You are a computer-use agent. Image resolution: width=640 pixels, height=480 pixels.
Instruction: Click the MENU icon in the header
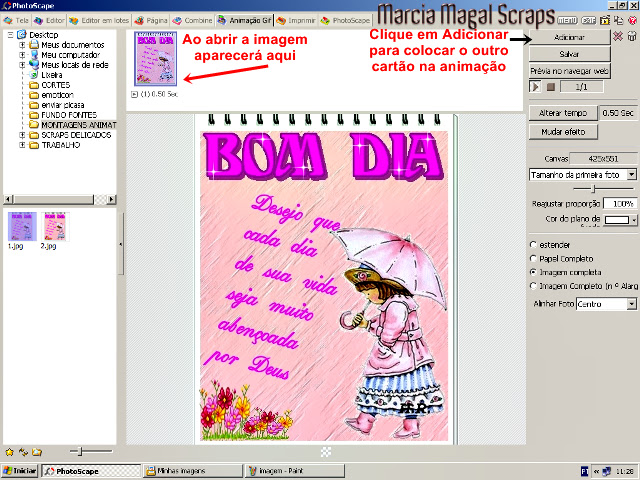pyautogui.click(x=567, y=20)
